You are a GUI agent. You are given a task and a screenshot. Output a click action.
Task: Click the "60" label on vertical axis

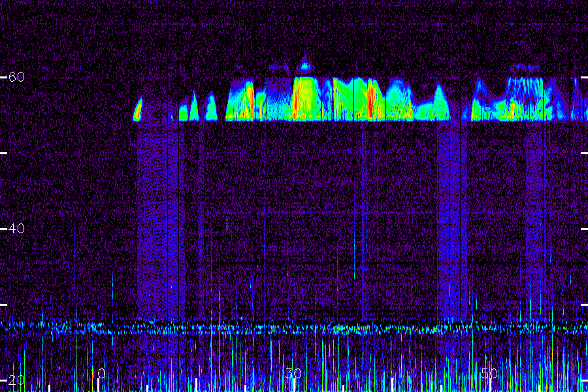tap(16, 77)
